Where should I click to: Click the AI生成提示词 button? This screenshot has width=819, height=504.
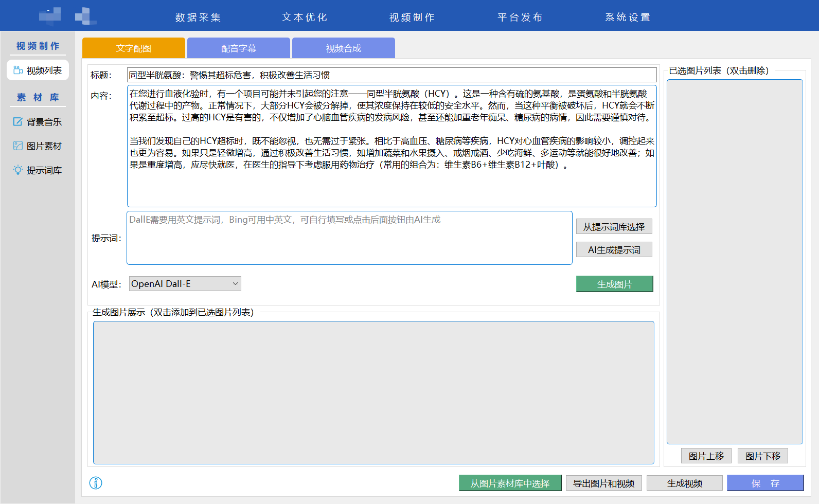(x=614, y=250)
